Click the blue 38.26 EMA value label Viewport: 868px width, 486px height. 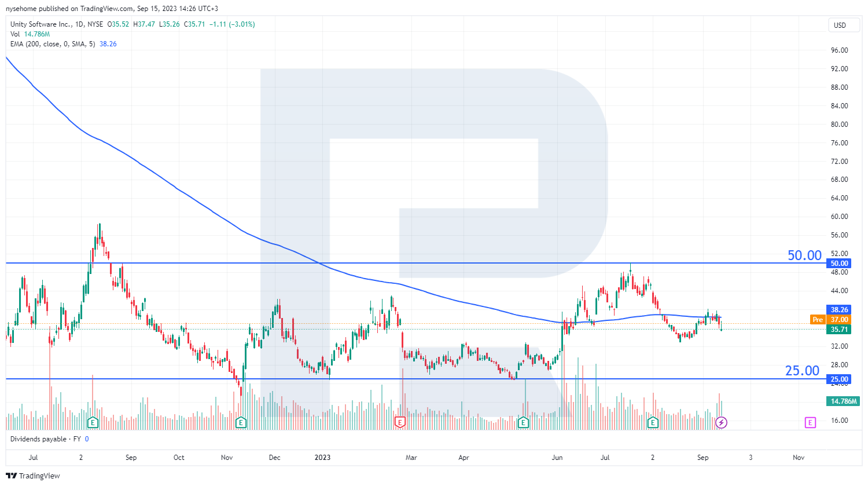[839, 310]
